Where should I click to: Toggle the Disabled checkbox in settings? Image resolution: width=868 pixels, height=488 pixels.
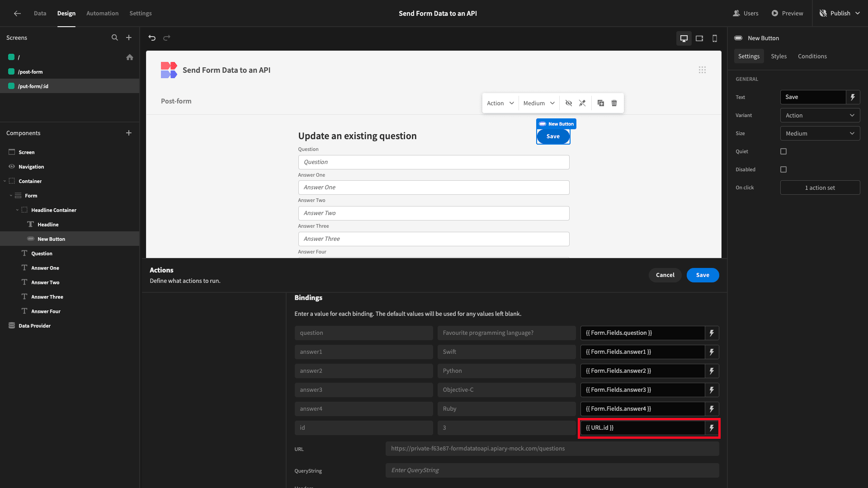pos(783,169)
